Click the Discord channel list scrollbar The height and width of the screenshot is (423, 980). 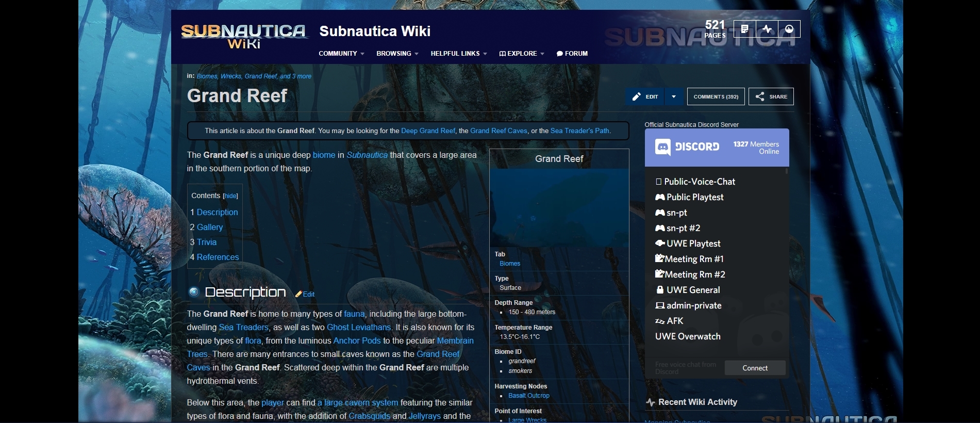click(x=787, y=171)
